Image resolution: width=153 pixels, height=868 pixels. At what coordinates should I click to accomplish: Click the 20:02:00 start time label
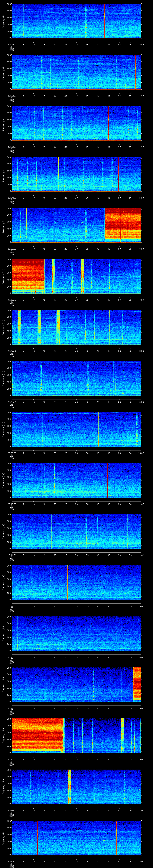pos(12,96)
